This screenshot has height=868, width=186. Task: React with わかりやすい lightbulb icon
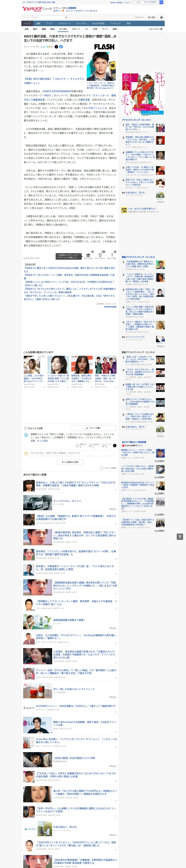[100, 255]
